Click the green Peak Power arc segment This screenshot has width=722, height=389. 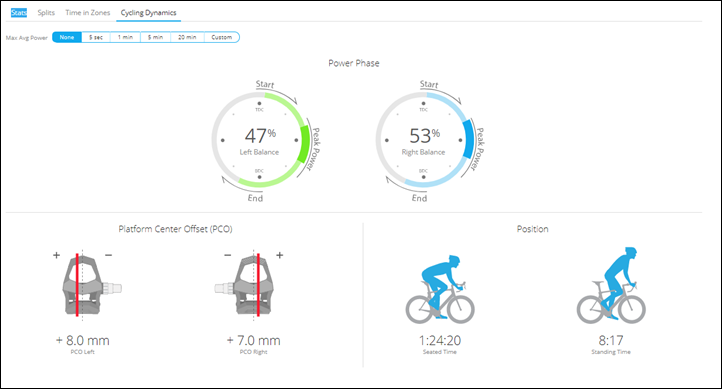click(x=304, y=144)
